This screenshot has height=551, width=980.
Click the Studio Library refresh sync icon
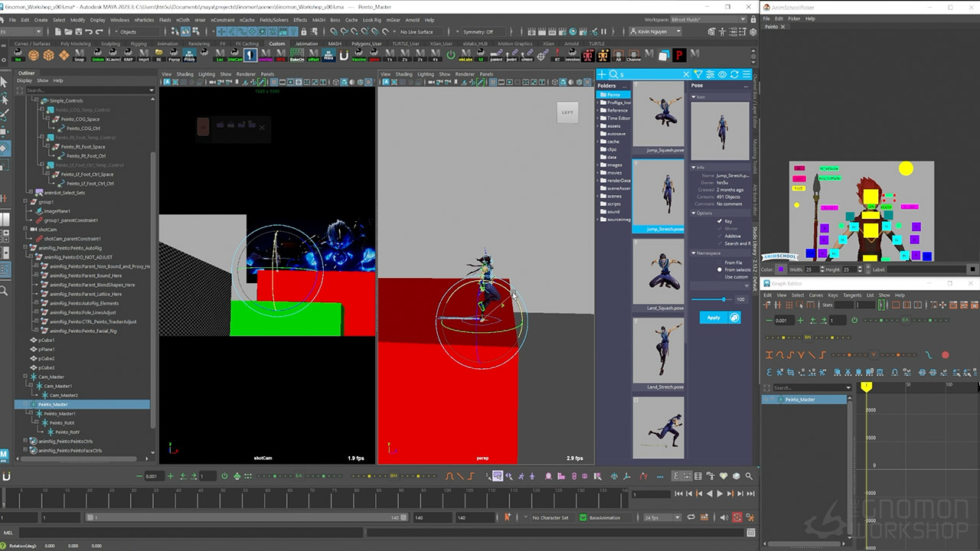(735, 74)
